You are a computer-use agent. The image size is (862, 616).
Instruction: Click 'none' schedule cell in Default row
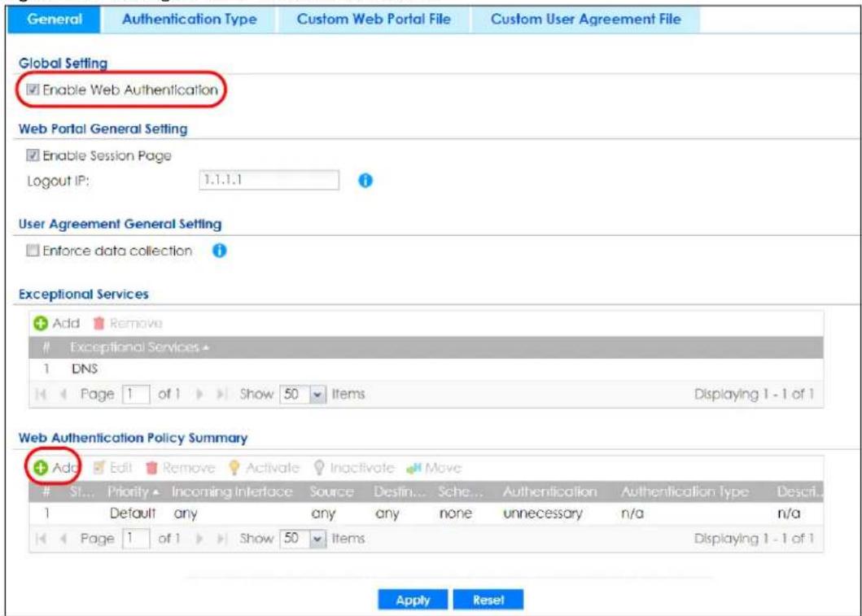[x=456, y=513]
